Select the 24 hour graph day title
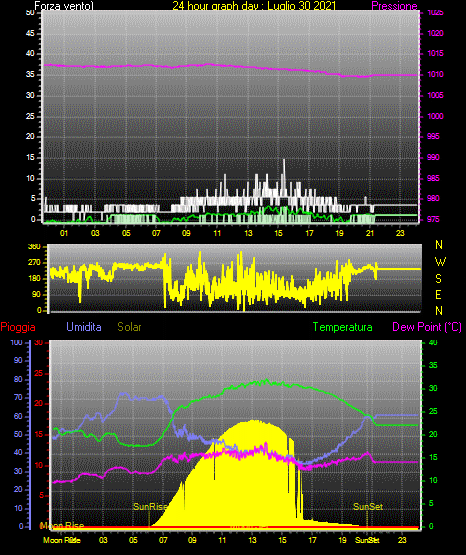Viewport: 466px width, 555px height. 254,6
